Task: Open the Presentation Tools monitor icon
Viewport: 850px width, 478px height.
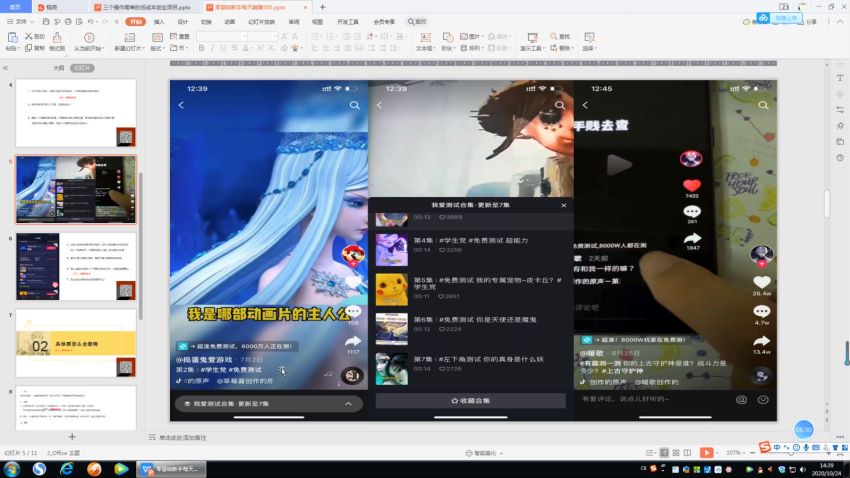Action: pos(532,37)
